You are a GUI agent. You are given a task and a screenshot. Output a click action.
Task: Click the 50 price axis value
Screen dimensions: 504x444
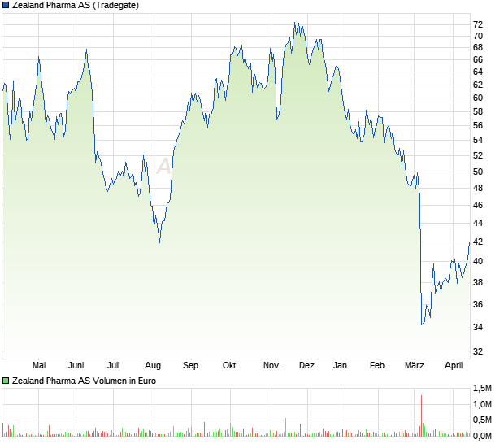coord(478,172)
